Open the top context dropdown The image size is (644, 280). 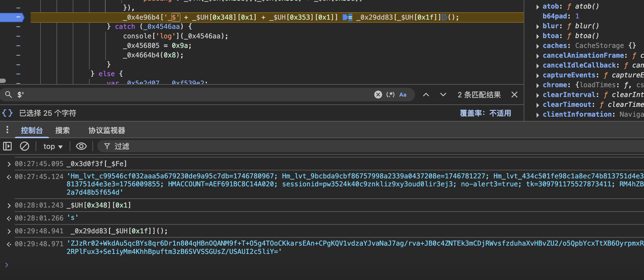tap(53, 146)
